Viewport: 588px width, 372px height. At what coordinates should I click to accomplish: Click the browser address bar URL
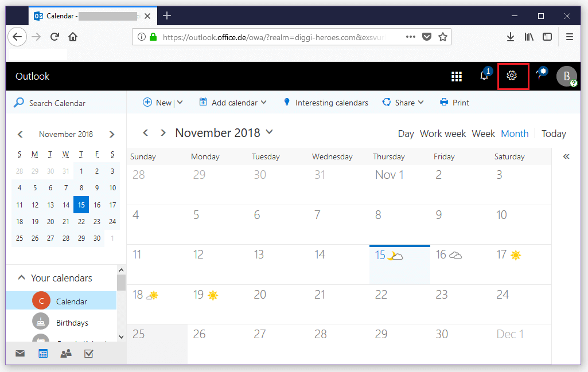point(274,37)
